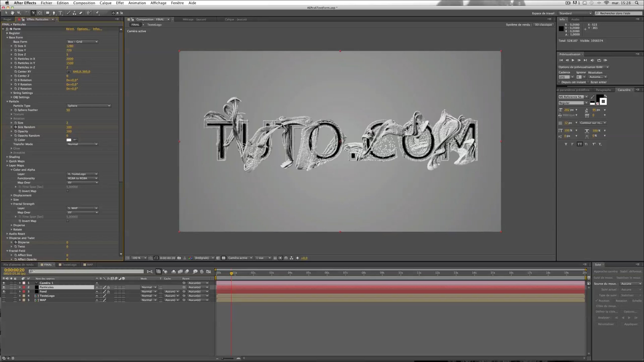Click the timeline zoom slider
The height and width of the screenshot is (362, 644).
click(x=228, y=358)
